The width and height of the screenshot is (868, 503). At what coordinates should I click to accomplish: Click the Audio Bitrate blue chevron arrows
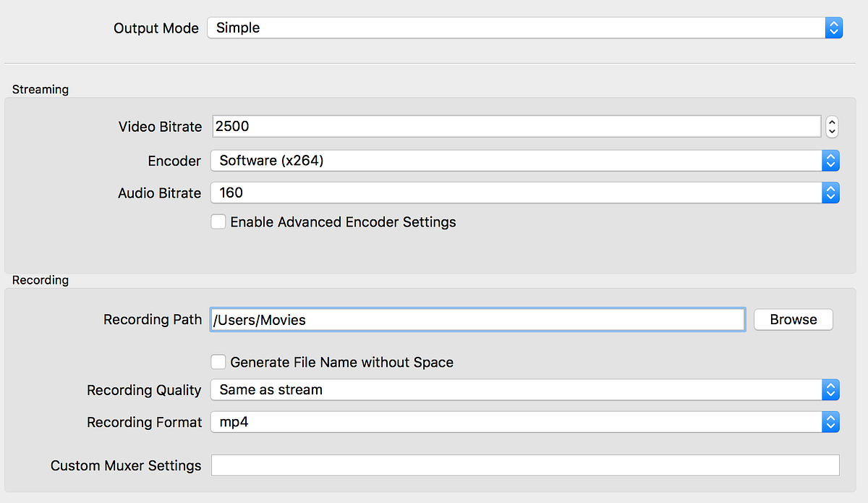click(x=830, y=193)
